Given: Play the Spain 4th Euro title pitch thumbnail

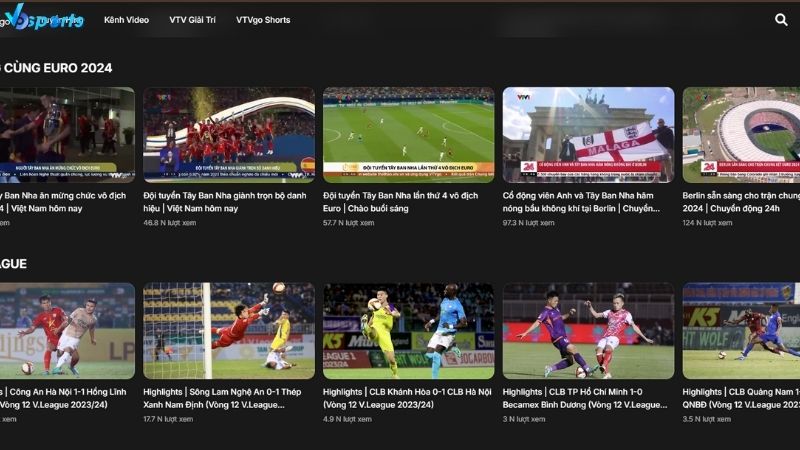Looking at the screenshot, I should pyautogui.click(x=409, y=135).
